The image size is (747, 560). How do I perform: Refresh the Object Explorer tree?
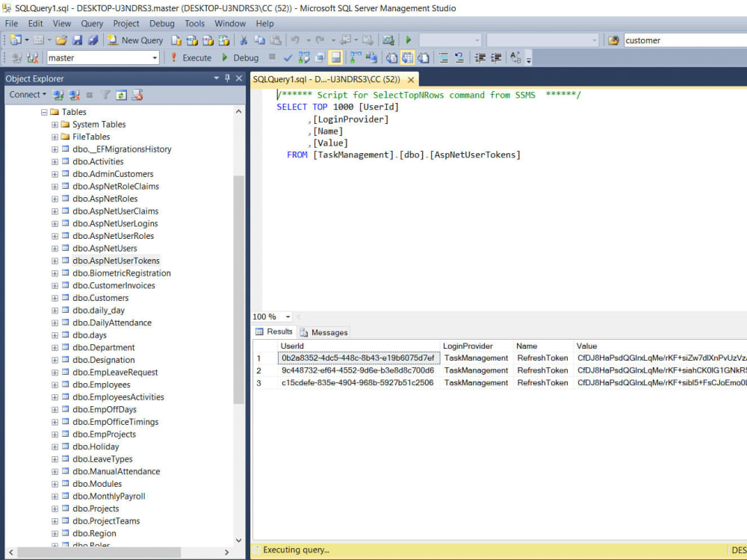(x=121, y=95)
